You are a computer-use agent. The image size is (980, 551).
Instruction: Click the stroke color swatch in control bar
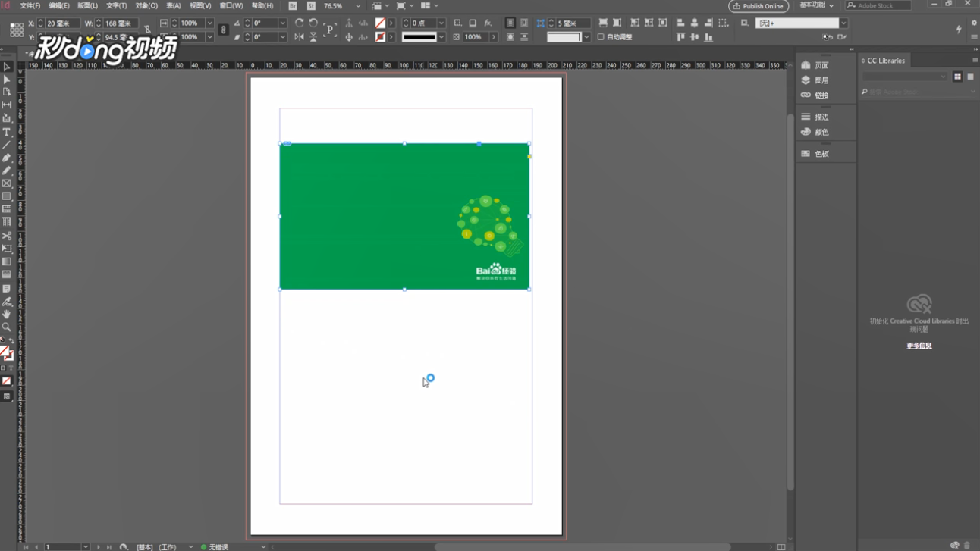380,36
